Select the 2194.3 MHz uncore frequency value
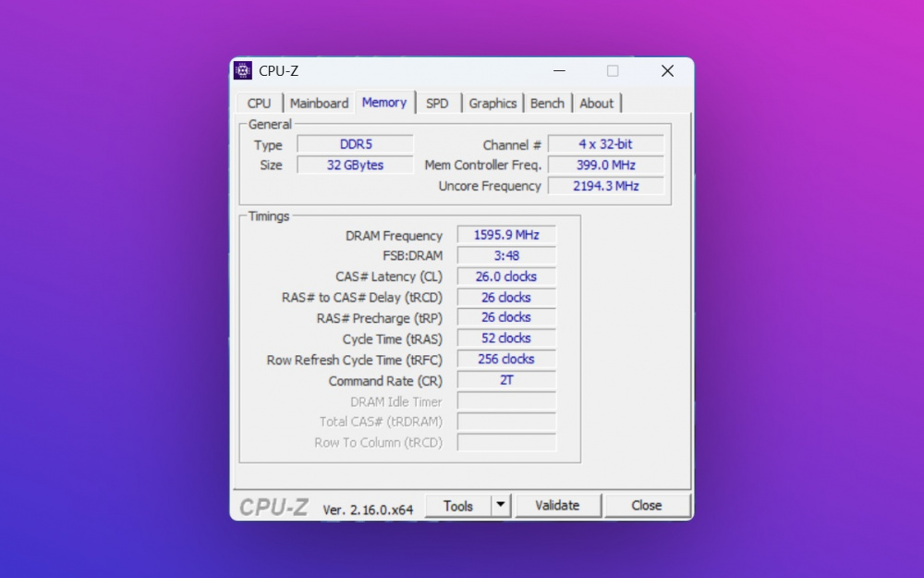The width and height of the screenshot is (924, 578). pyautogui.click(x=606, y=186)
